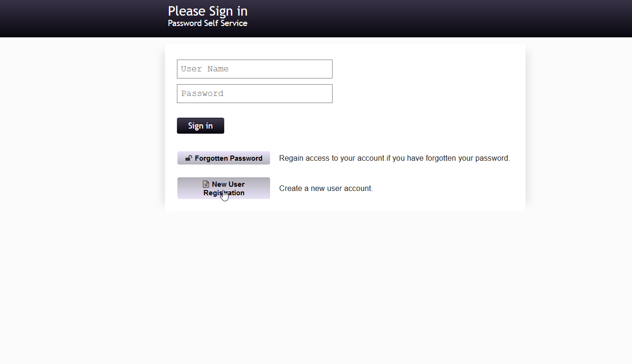Open the Forgotten Password page
The width and height of the screenshot is (632, 364).
pos(224,158)
